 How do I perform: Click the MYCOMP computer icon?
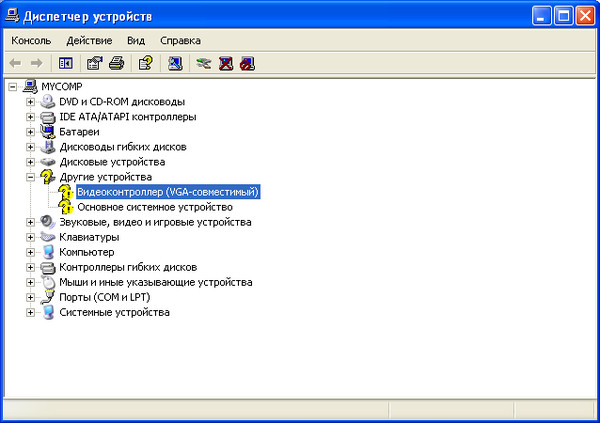click(30, 87)
